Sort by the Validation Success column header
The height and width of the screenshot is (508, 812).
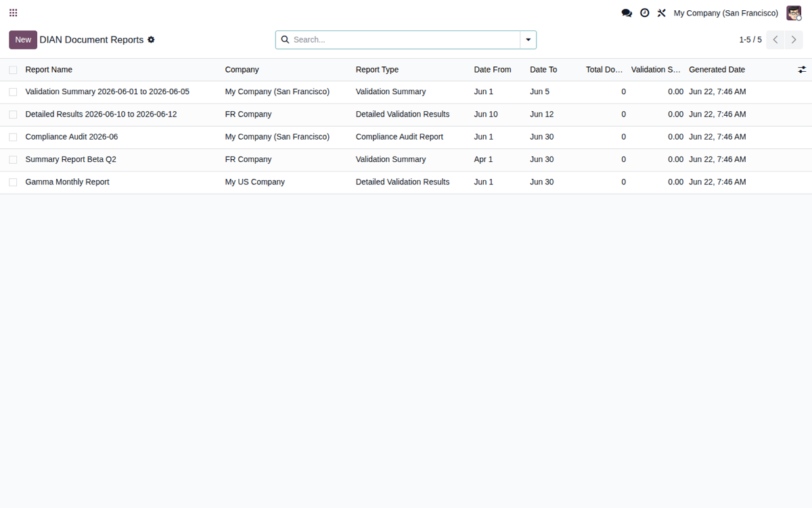coord(656,70)
